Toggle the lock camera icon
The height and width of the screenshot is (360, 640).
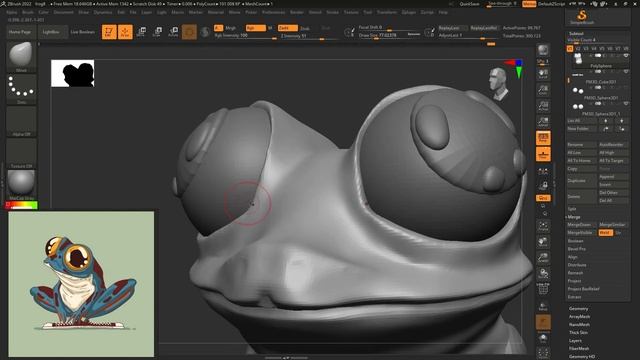tap(543, 186)
